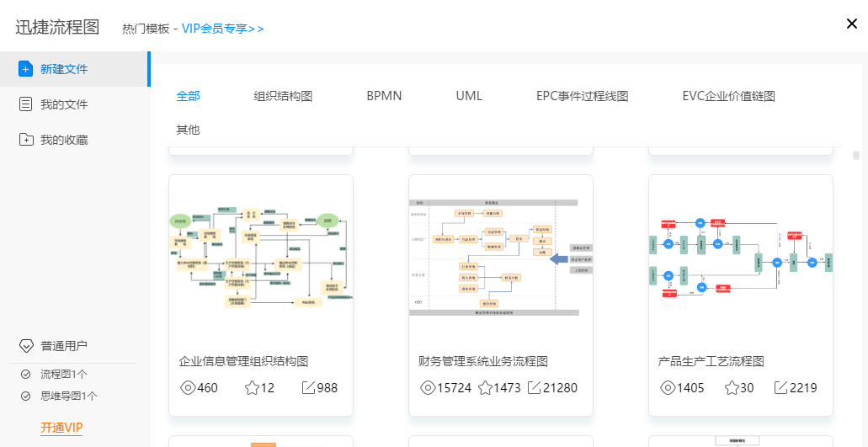Click the check icon beside 思维导图1个
This screenshot has height=447, width=868.
[x=25, y=396]
